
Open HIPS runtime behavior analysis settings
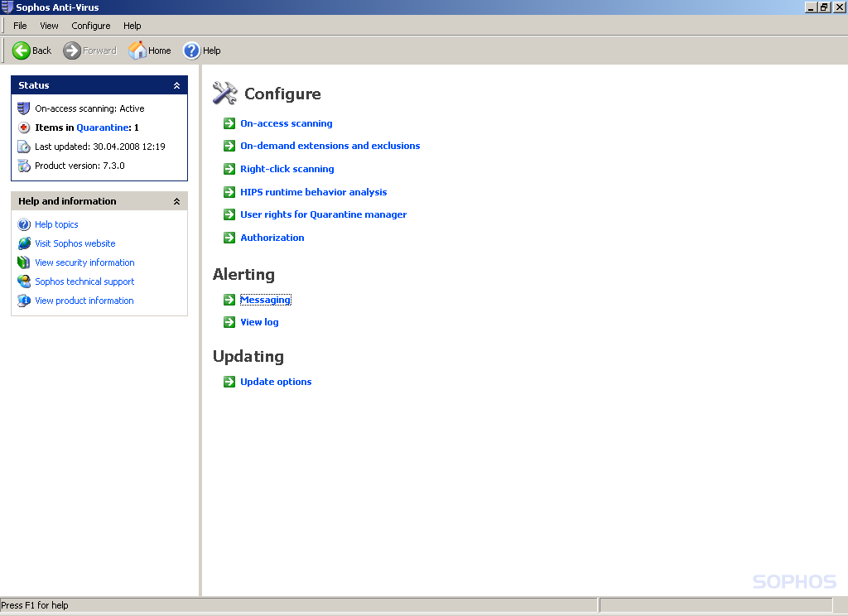pos(313,192)
